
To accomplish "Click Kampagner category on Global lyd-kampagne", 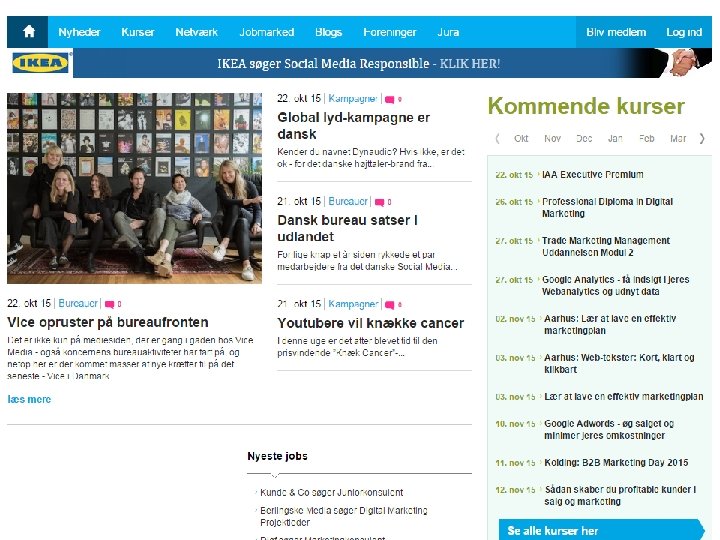I will coord(353,99).
